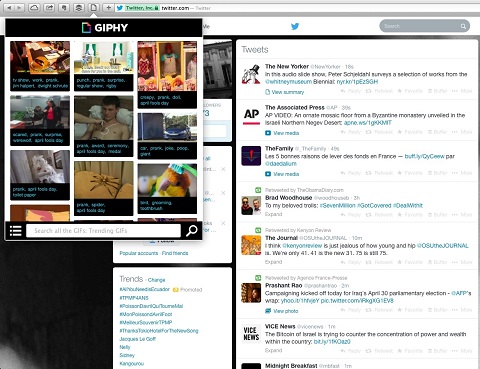Click the Giphy magnifier search button
This screenshot has width=480, height=369.
[x=192, y=231]
